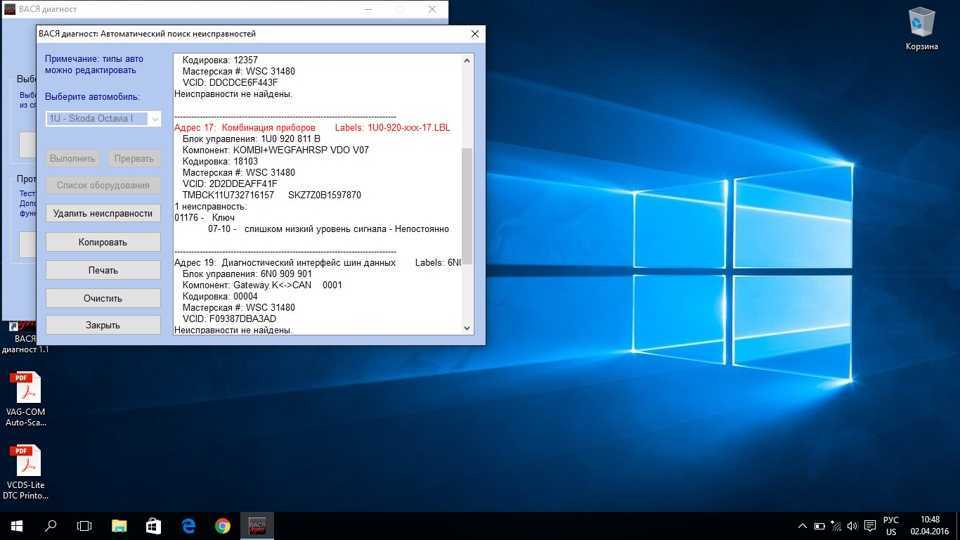960x540 pixels.
Task: Open the Windows Store taskbar icon
Action: pyautogui.click(x=153, y=525)
